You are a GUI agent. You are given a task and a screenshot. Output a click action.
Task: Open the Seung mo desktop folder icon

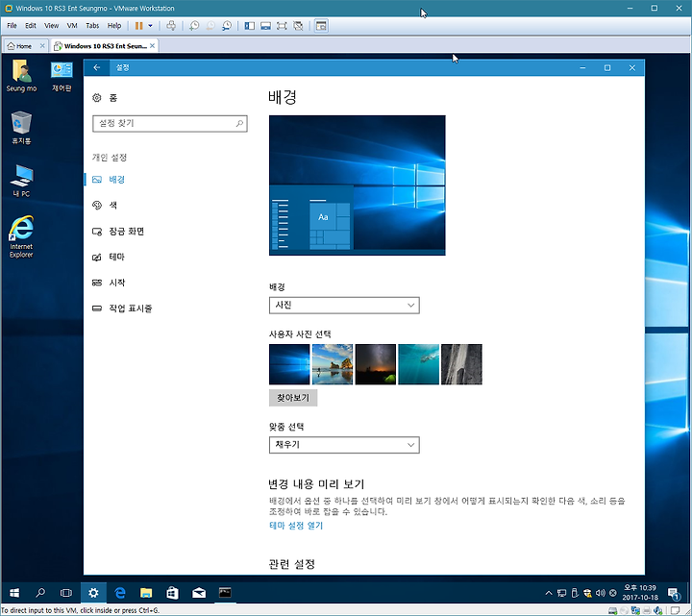coord(21,76)
